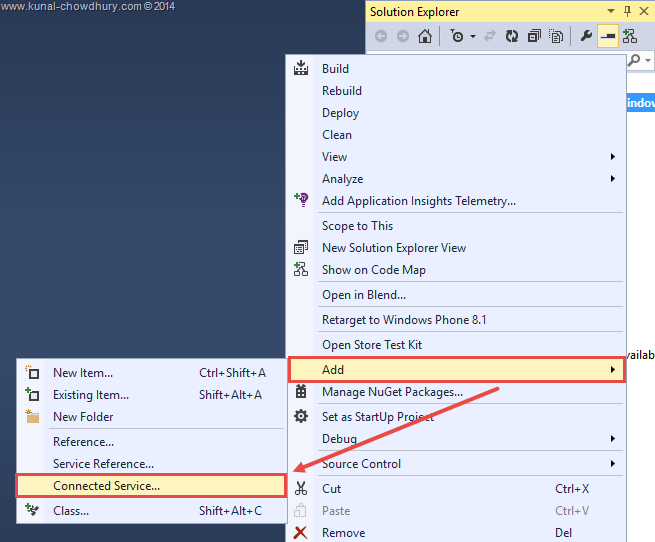
Task: Choose Cut from the context menu
Action: (457, 489)
